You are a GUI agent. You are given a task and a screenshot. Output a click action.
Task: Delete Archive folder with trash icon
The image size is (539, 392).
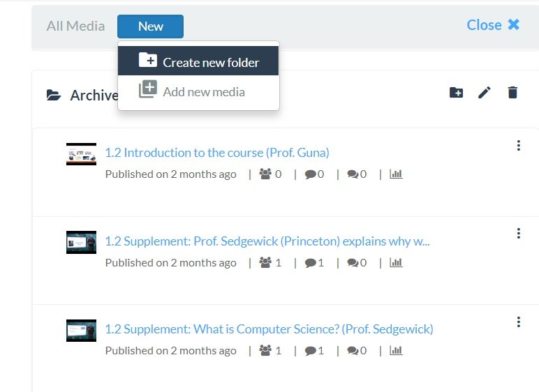(x=512, y=92)
